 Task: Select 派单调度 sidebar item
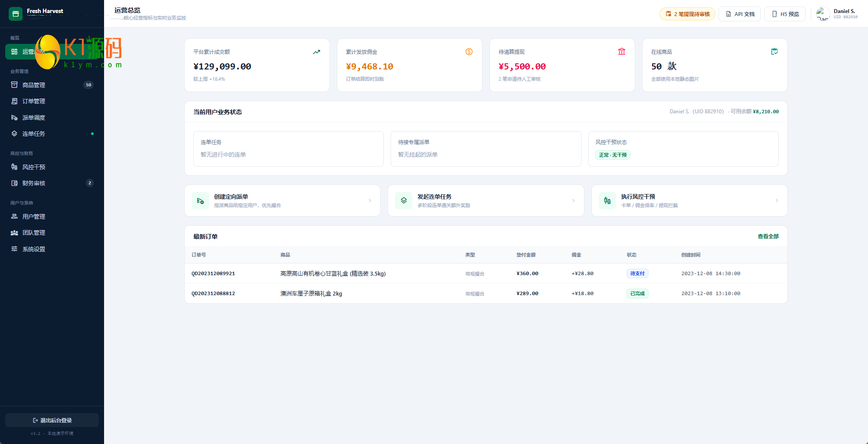(x=52, y=118)
